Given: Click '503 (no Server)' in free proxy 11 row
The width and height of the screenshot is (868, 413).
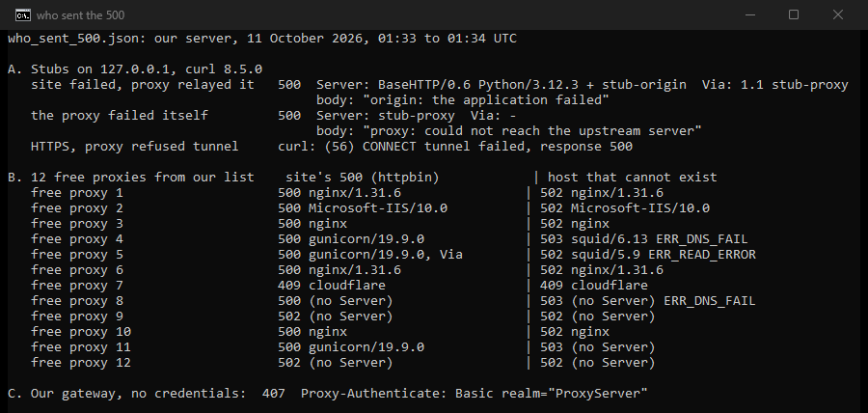Looking at the screenshot, I should [x=597, y=347].
